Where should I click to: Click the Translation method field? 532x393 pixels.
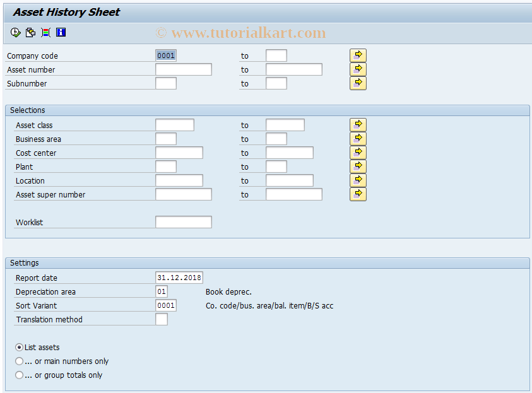coord(162,319)
